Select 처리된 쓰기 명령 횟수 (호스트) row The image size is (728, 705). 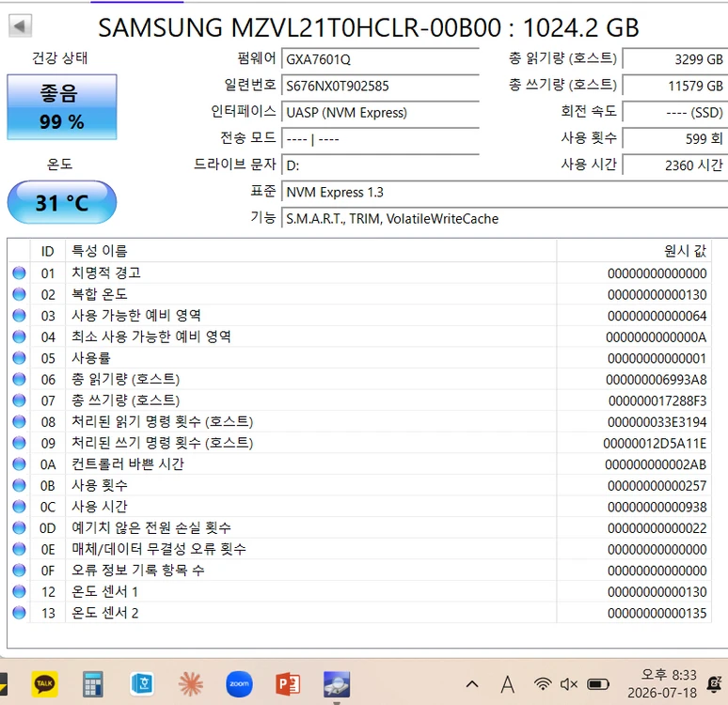coord(359,443)
